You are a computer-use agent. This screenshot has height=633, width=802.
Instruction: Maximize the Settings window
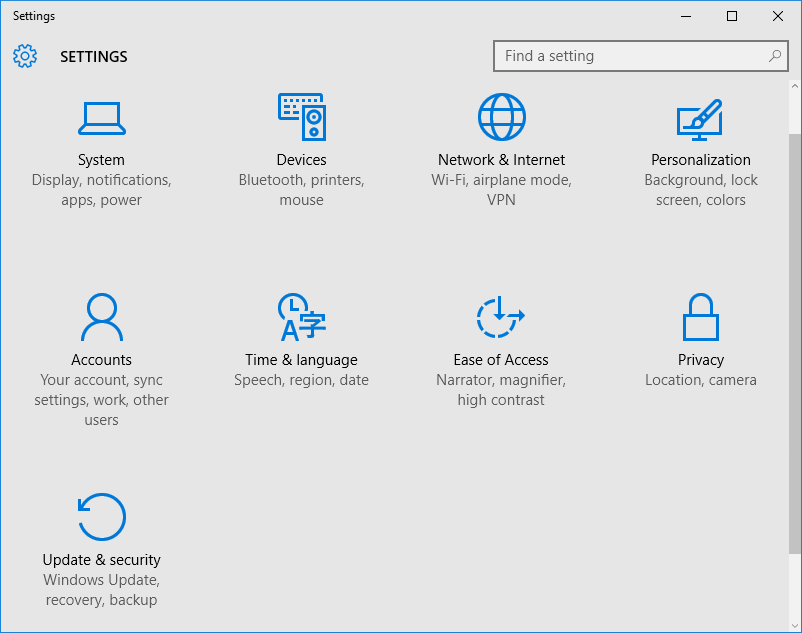click(732, 16)
